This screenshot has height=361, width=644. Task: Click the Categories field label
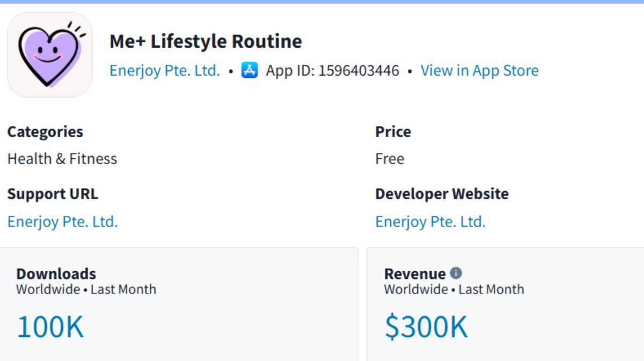click(45, 131)
